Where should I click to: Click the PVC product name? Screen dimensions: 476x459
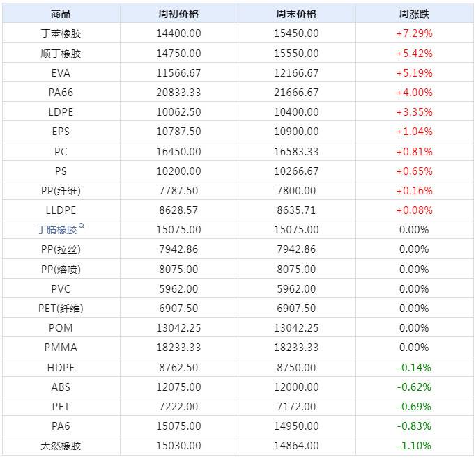pyautogui.click(x=61, y=289)
